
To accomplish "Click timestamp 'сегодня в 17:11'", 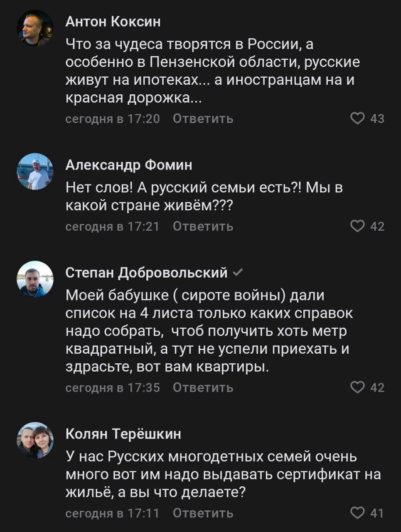I will click(x=113, y=513).
